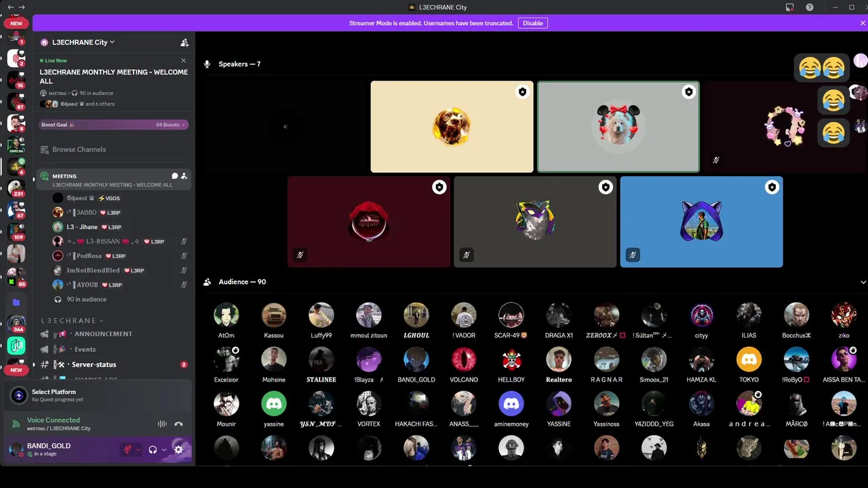
Task: Click moderator shield badge on lion tile
Action: tap(522, 92)
